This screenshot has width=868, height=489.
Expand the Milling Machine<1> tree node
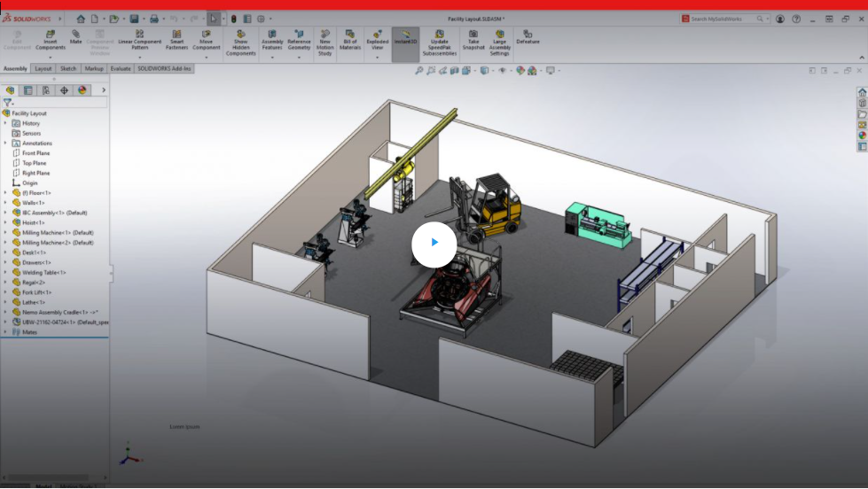[x=5, y=233]
